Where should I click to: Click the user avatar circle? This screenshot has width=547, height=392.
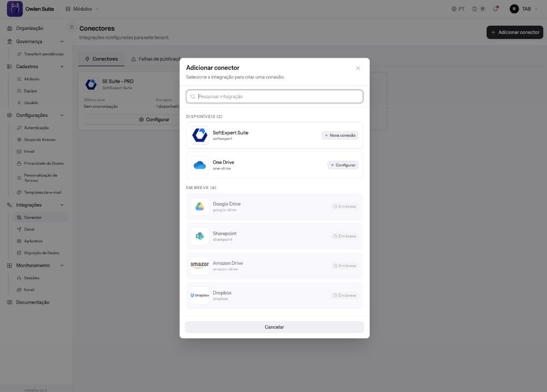(514, 9)
